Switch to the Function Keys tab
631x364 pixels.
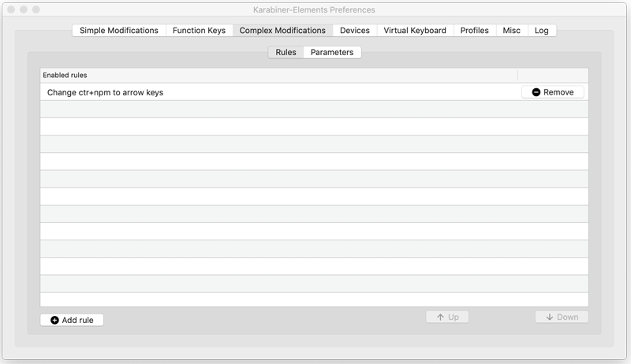pos(200,31)
